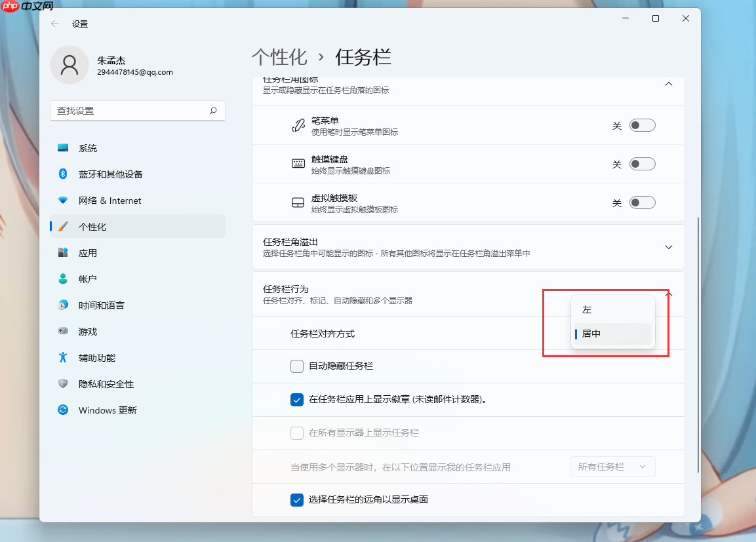Image resolution: width=756 pixels, height=542 pixels.
Task: Open 系统 settings in the sidebar
Action: (89, 148)
